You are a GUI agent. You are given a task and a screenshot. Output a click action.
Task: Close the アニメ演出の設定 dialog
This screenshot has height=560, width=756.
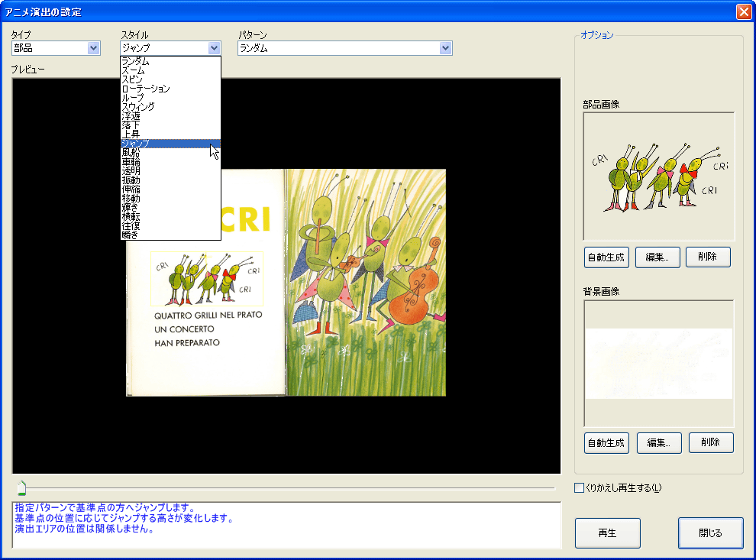[744, 11]
